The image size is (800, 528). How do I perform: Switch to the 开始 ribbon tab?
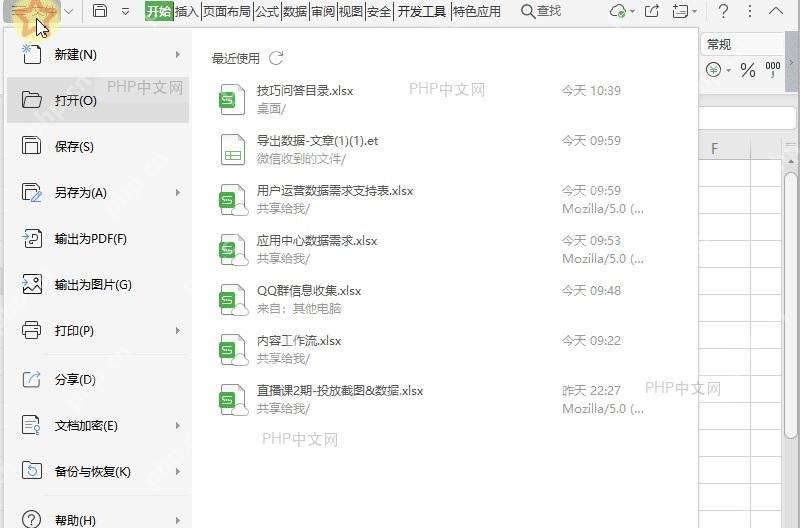coord(159,11)
